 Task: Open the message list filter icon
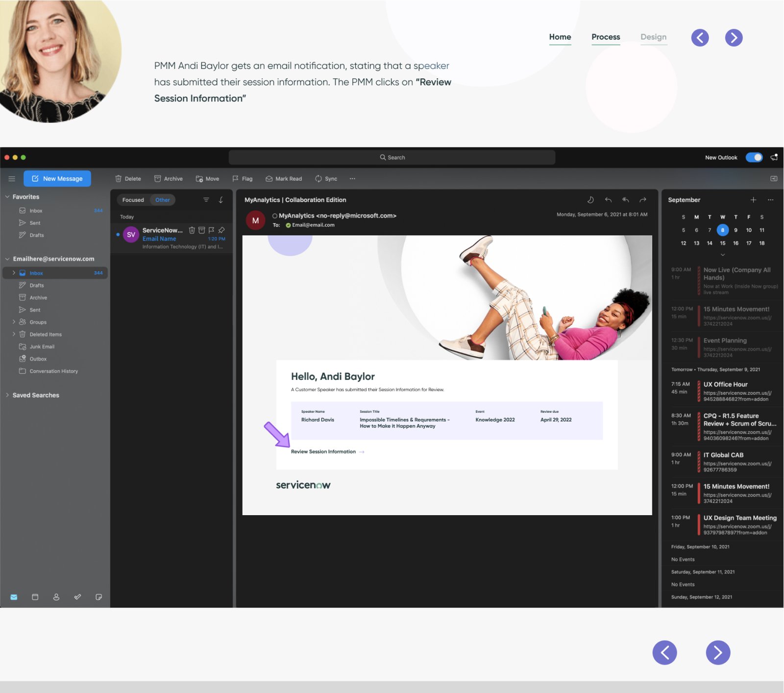[206, 200]
